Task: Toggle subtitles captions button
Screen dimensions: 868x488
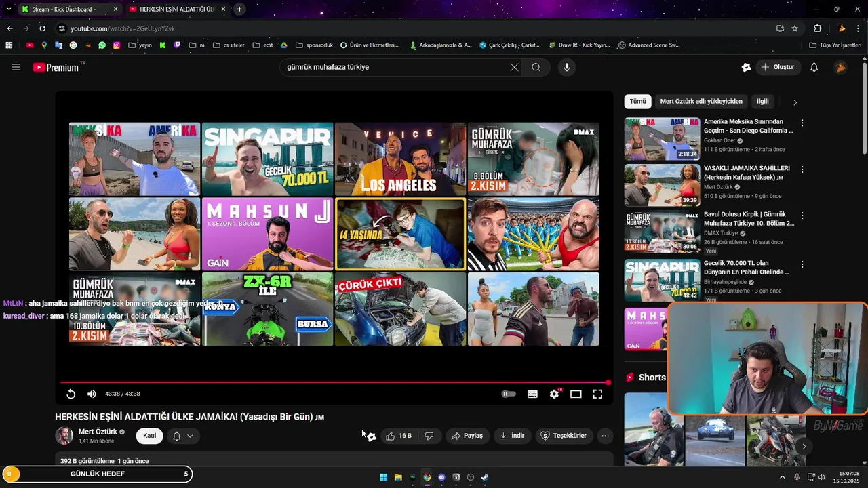Action: [x=533, y=394]
